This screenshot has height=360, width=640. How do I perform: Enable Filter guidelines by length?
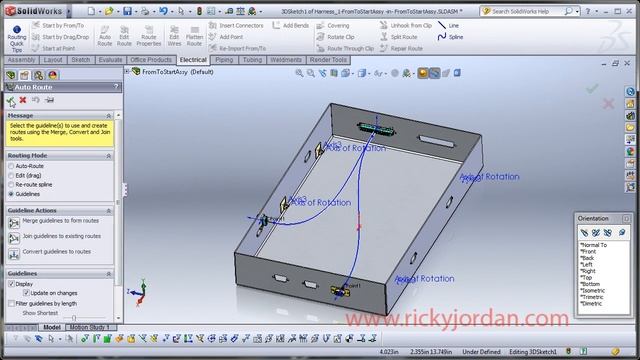click(11, 304)
